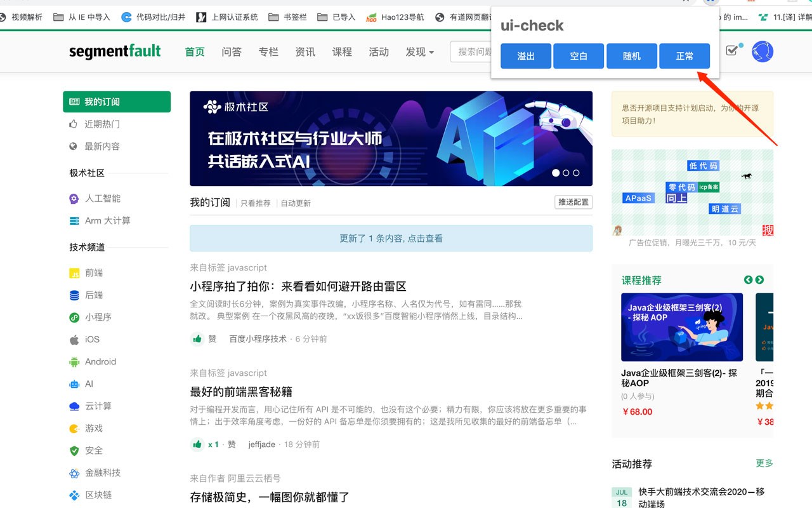Image resolution: width=812 pixels, height=508 pixels.
Task: Toggle the 自动更新 option
Action: coord(296,203)
